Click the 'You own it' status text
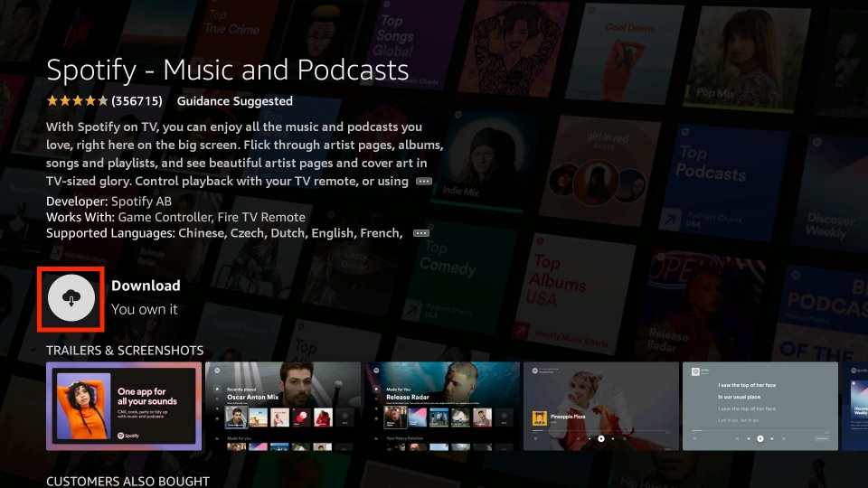Viewport: 868px width, 488px height. click(x=145, y=309)
